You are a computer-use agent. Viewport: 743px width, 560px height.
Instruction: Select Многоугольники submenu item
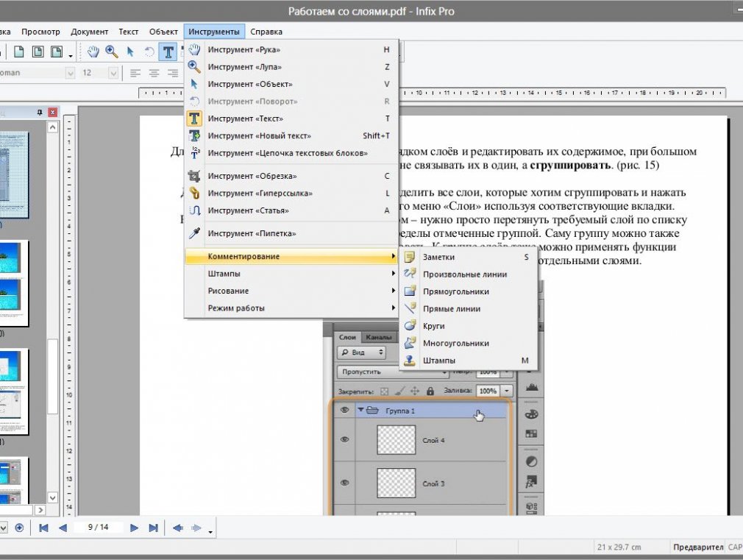coord(469,344)
